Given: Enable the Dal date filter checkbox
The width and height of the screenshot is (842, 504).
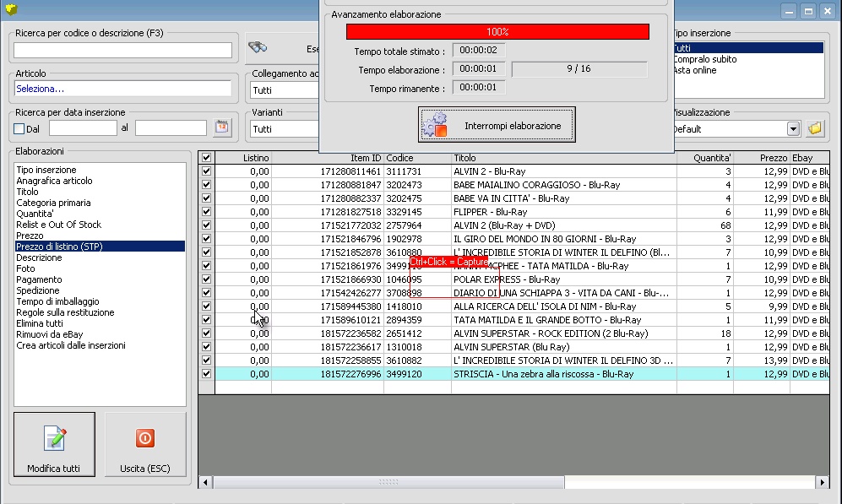Looking at the screenshot, I should (x=19, y=129).
